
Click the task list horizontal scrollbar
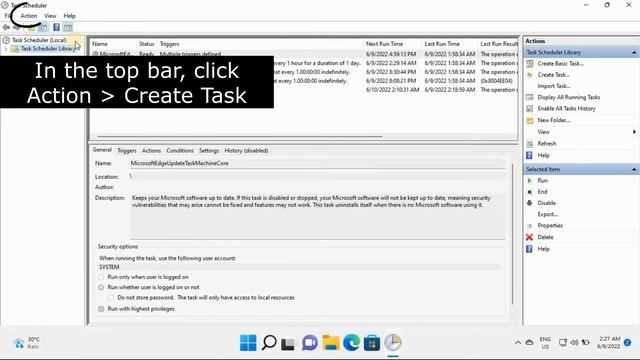point(240,136)
